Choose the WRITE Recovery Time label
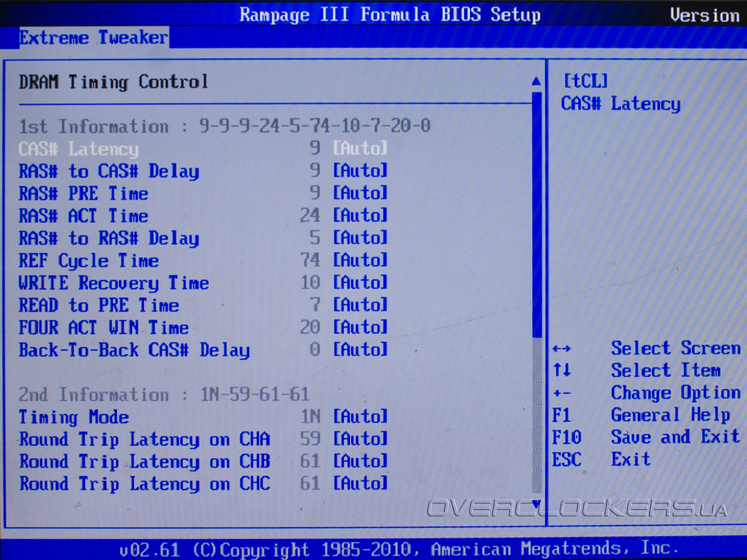The width and height of the screenshot is (747, 560). click(114, 283)
